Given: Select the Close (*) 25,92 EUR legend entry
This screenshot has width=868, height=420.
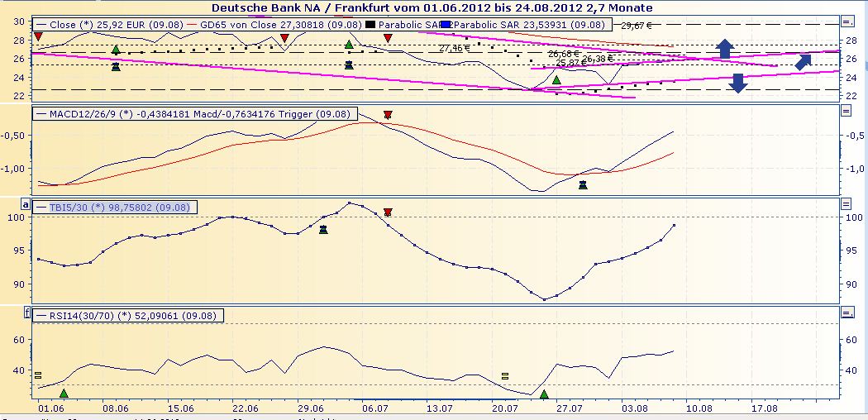Looking at the screenshot, I should coord(110,25).
